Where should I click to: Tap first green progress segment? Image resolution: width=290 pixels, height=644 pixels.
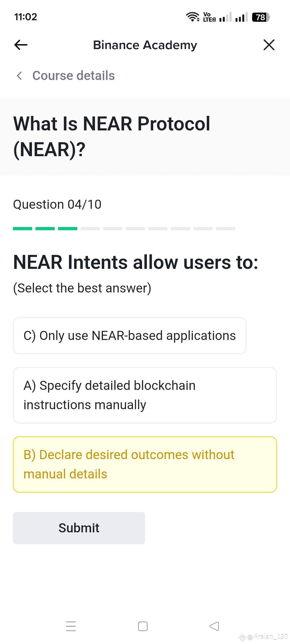pos(23,229)
